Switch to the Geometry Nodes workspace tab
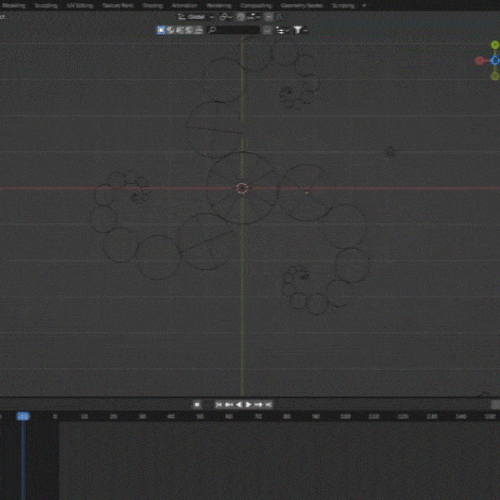500x500 pixels. 302,6
